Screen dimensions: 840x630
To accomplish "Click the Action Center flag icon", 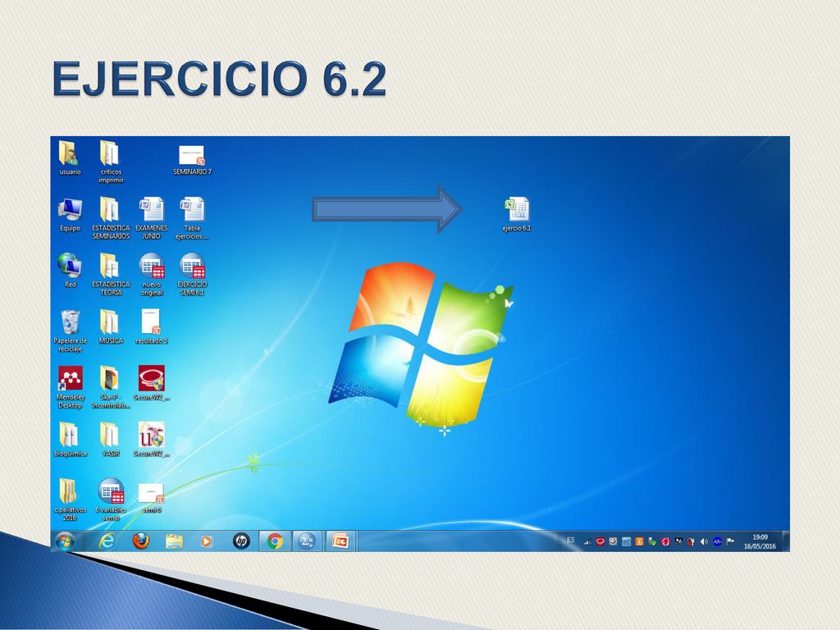I will click(729, 542).
